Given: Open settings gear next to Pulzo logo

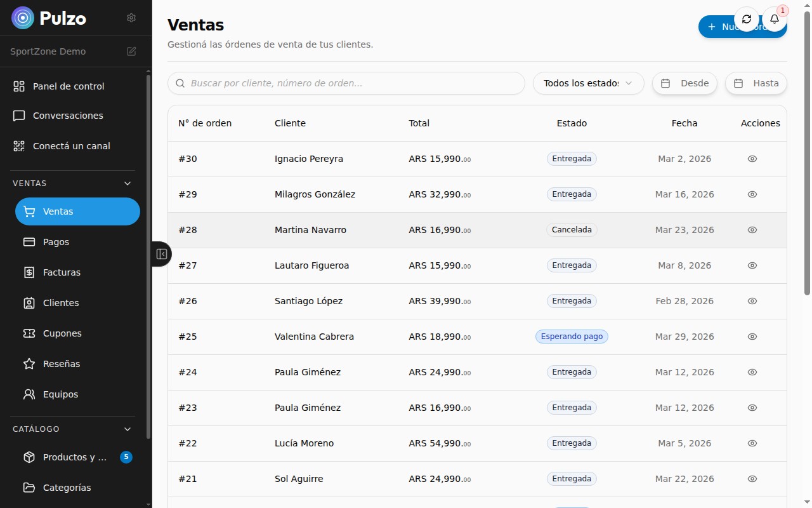Looking at the screenshot, I should point(131,18).
